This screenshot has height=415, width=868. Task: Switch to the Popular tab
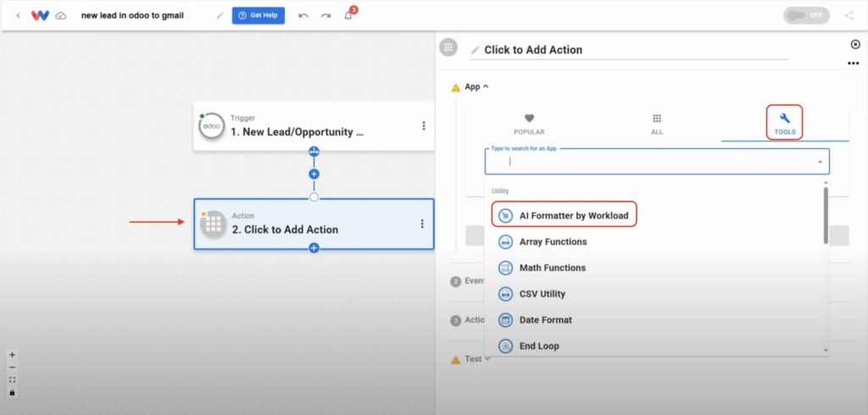529,125
